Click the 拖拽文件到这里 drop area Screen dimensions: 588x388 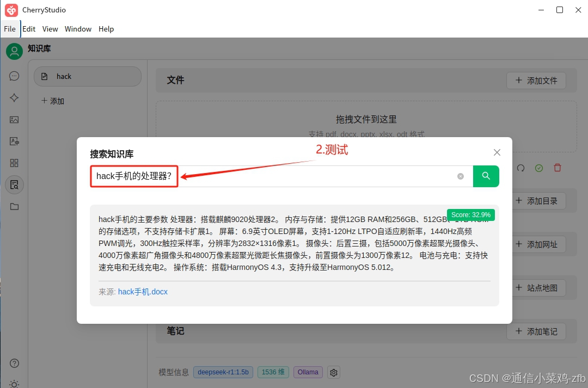(x=366, y=119)
